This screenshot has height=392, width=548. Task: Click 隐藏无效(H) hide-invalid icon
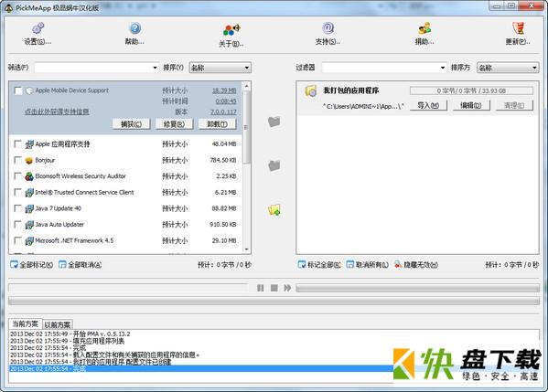(x=398, y=265)
